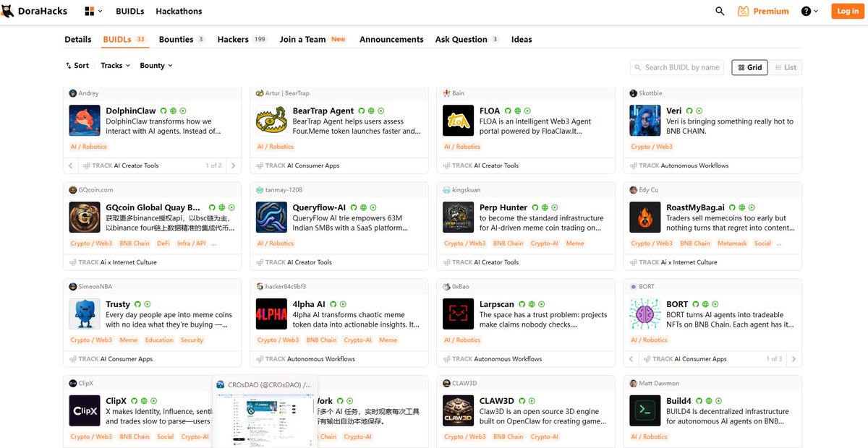This screenshot has width=868, height=448.
Task: Open the Details tab
Action: 78,39
